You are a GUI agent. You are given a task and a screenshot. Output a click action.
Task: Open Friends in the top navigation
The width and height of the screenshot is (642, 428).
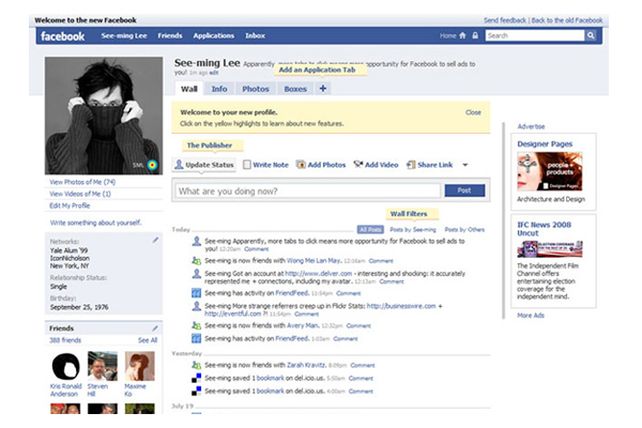pyautogui.click(x=170, y=36)
